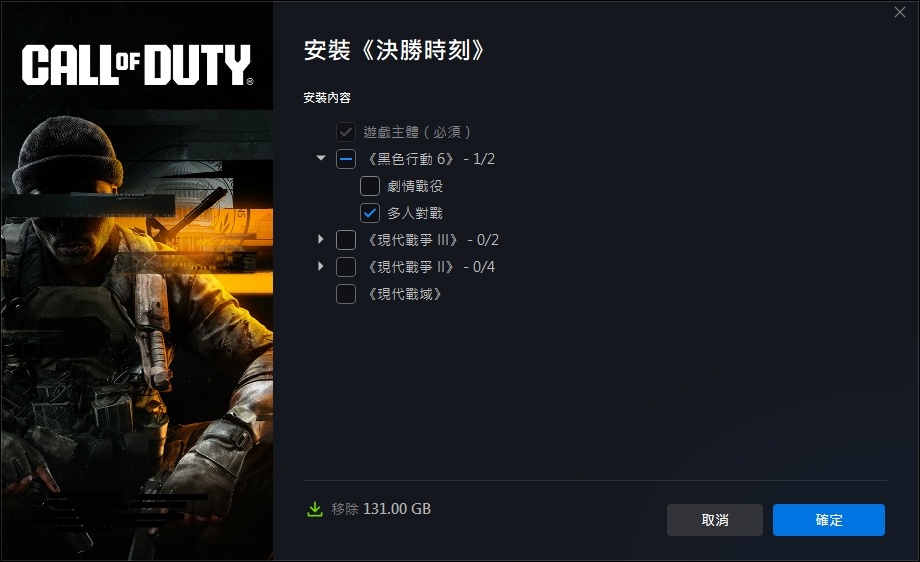Click the required 遊戲主體 checkbox
The image size is (920, 562).
coord(346,132)
